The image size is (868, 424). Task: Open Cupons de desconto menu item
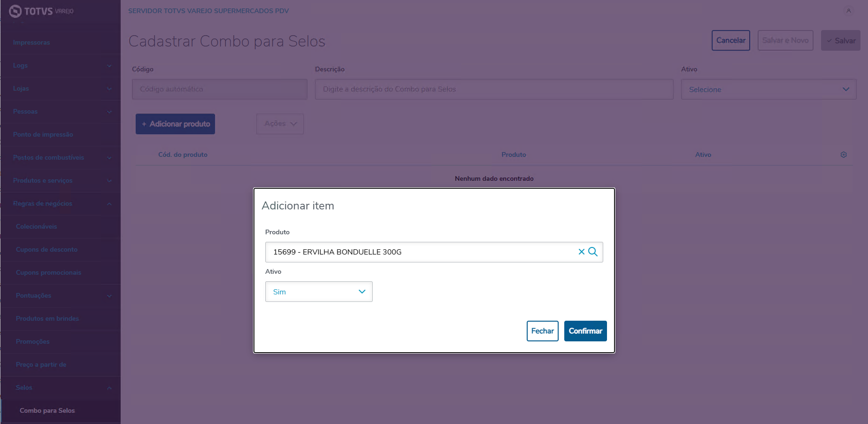point(46,250)
